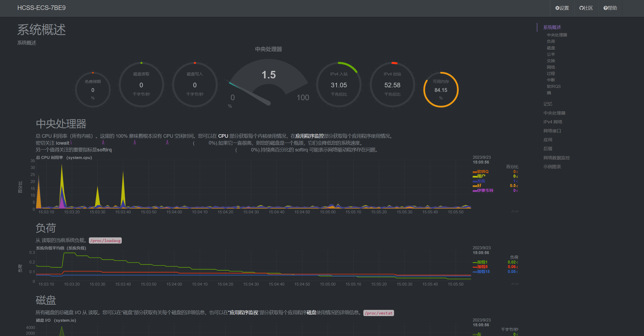The width and height of the screenshot is (644, 336).
Task: Click the 0.06 value next to 加载5
Action: (511, 267)
